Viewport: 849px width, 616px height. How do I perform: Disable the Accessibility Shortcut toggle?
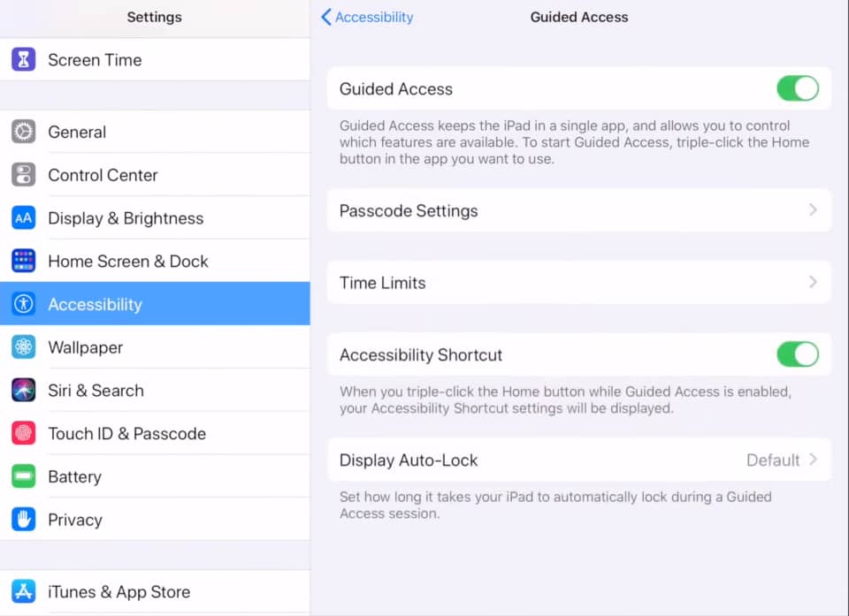(798, 354)
